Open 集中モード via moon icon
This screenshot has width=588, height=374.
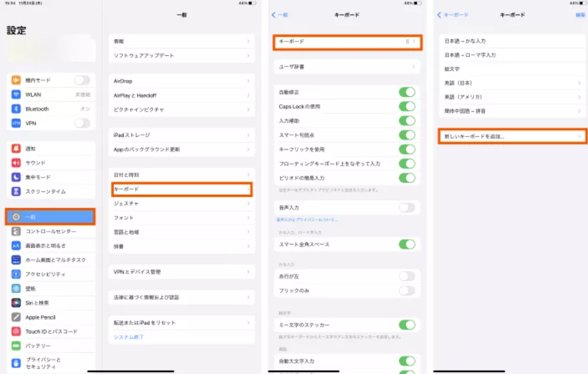pyautogui.click(x=16, y=177)
